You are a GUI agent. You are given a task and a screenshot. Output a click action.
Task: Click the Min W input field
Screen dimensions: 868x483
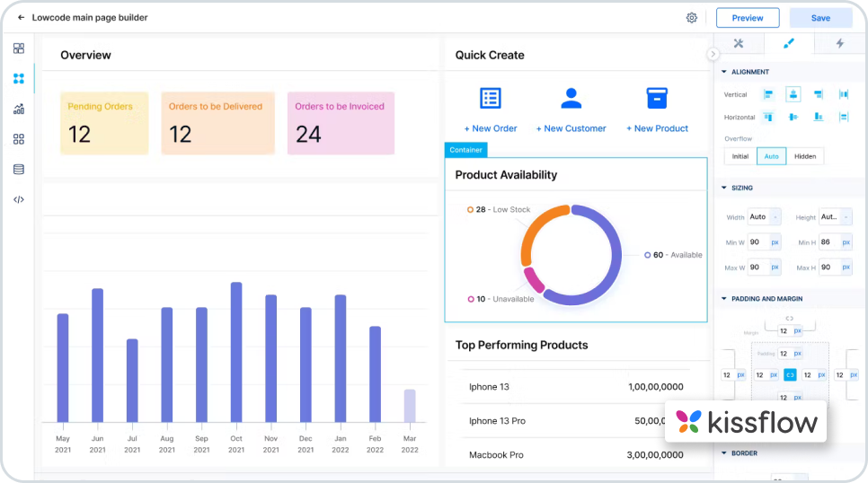[757, 242]
